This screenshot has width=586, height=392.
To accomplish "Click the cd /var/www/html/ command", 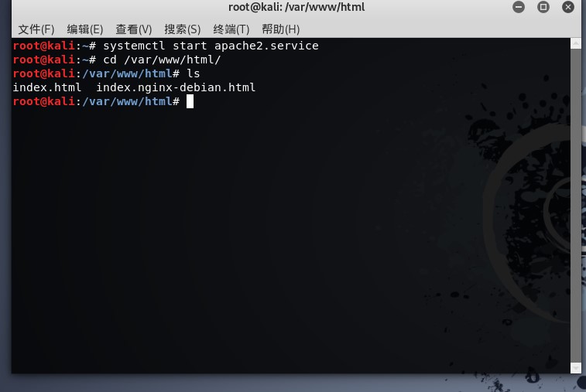I will point(162,60).
